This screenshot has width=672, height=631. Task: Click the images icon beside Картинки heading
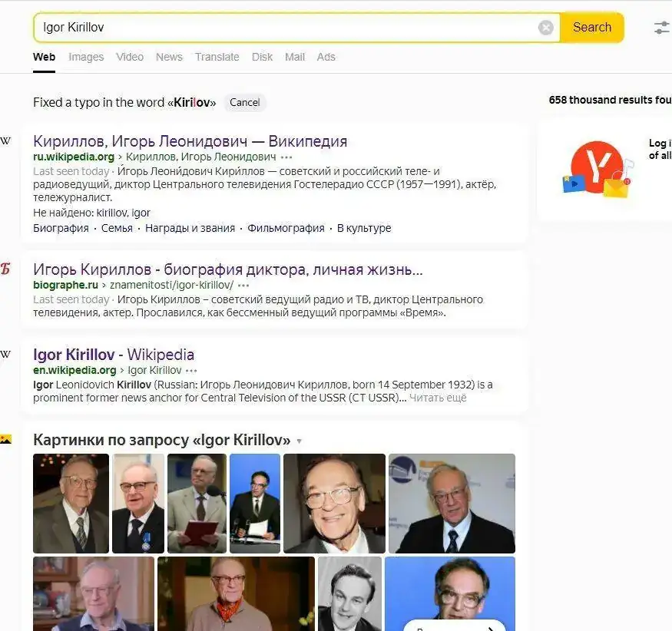pyautogui.click(x=5, y=439)
